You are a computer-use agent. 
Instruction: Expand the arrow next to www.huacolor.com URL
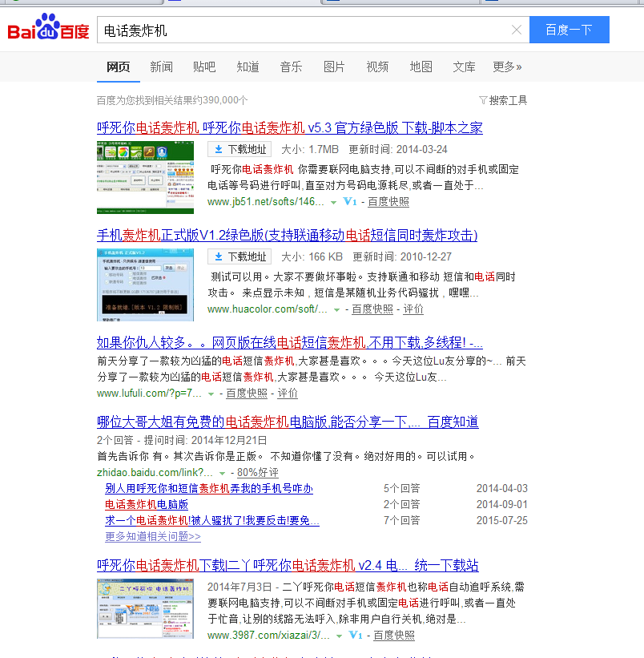click(x=336, y=309)
